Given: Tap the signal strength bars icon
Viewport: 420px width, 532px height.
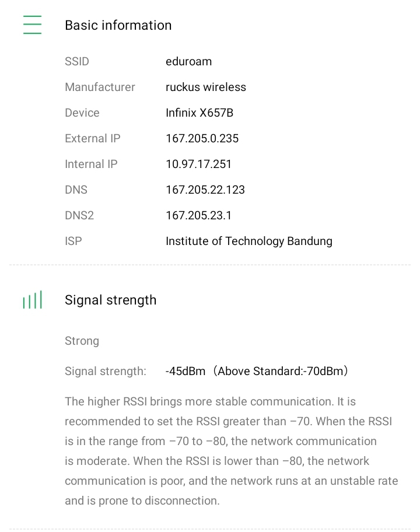Looking at the screenshot, I should point(32,300).
